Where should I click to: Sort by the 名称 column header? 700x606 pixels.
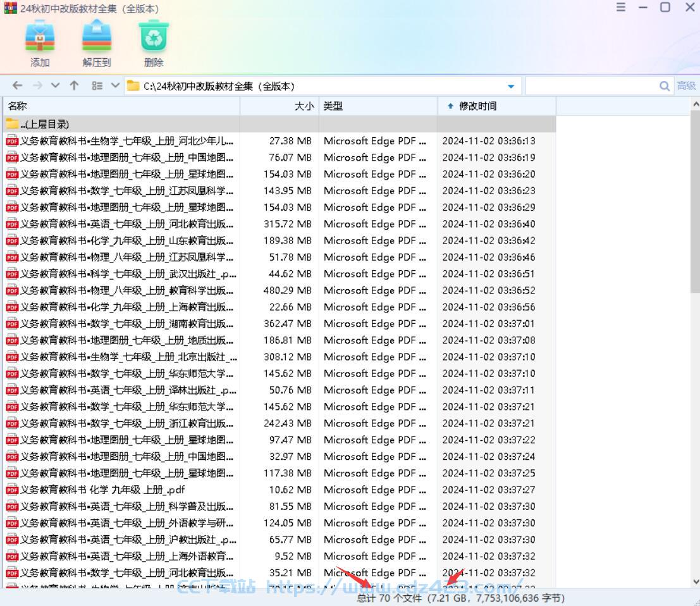pyautogui.click(x=121, y=106)
